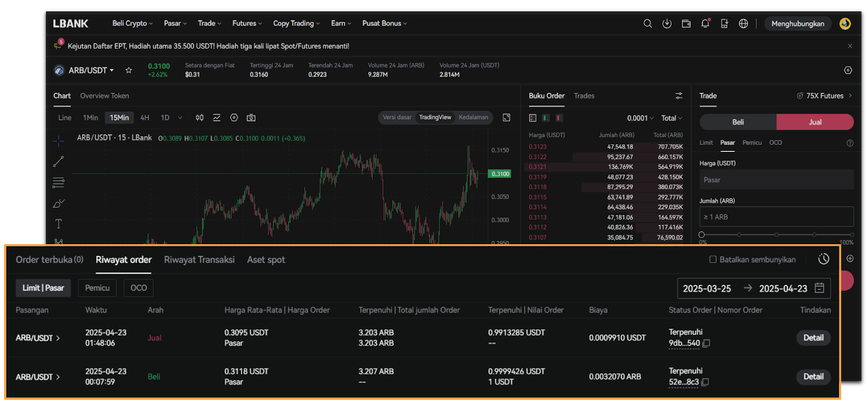The width and height of the screenshot is (868, 408).
Task: Open the 0.0001 price precision dropdown
Action: pyautogui.click(x=640, y=118)
